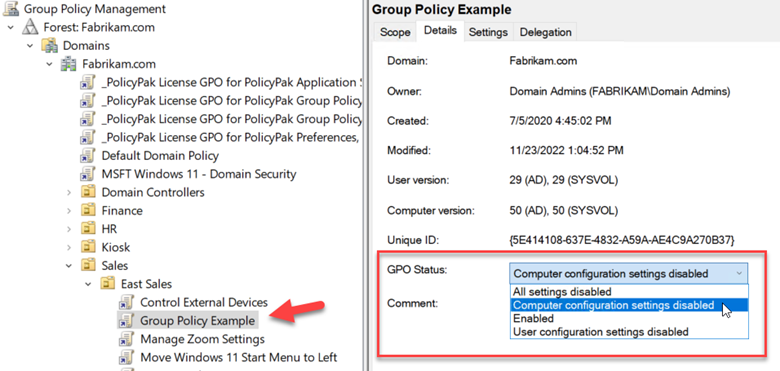Choose Computer configuration settings disabled list option
This screenshot has width=780, height=371.
click(x=629, y=305)
